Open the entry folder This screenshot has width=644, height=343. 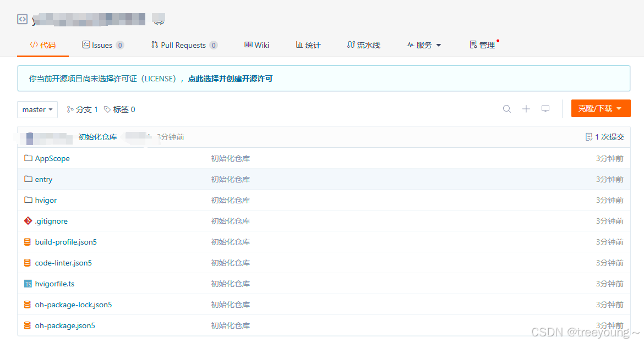pyautogui.click(x=43, y=179)
